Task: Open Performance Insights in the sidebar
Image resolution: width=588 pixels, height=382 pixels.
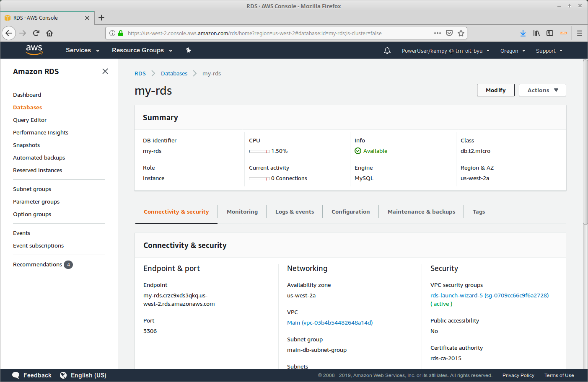Action: click(x=41, y=133)
